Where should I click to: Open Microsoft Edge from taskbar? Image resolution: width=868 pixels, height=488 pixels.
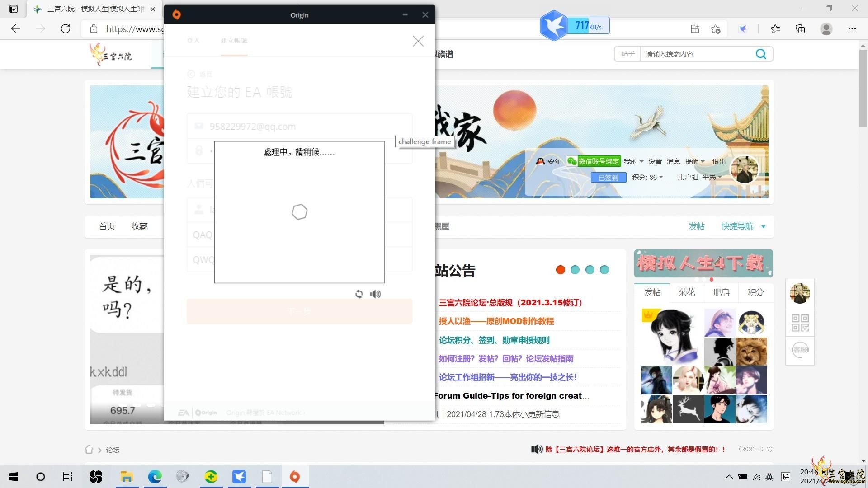(x=155, y=477)
